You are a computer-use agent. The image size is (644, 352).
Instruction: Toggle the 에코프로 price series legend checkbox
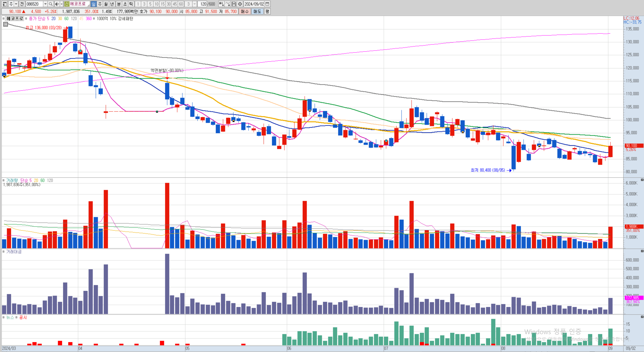pyautogui.click(x=3, y=18)
